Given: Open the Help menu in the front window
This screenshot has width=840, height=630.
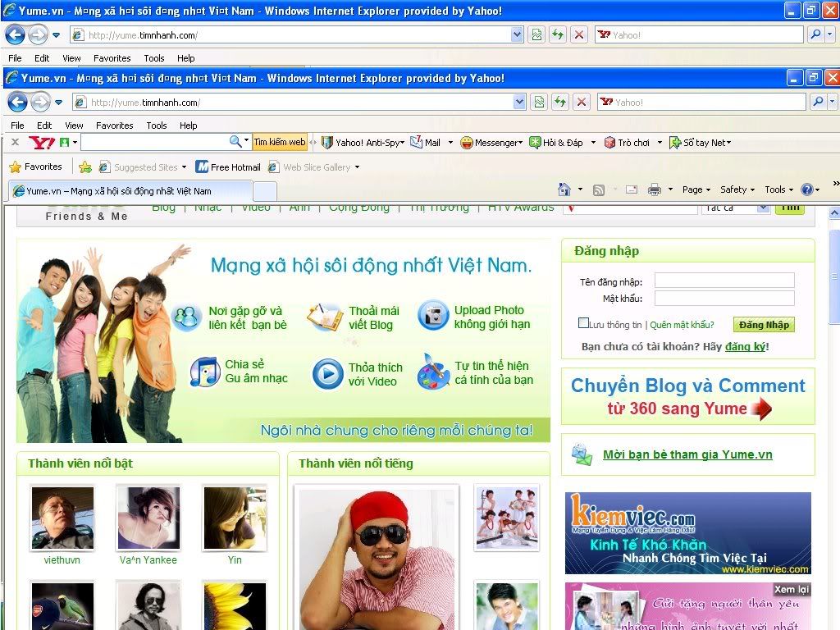Looking at the screenshot, I should point(188,126).
